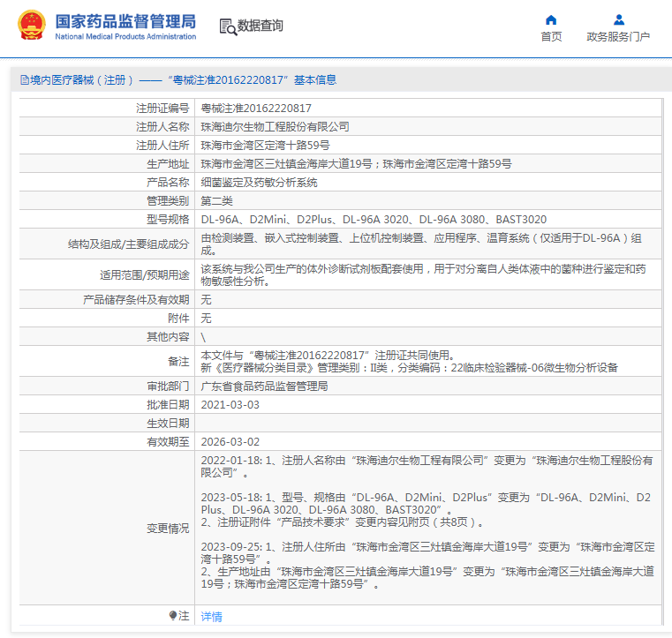Click the 政务服务门户 label

(618, 37)
